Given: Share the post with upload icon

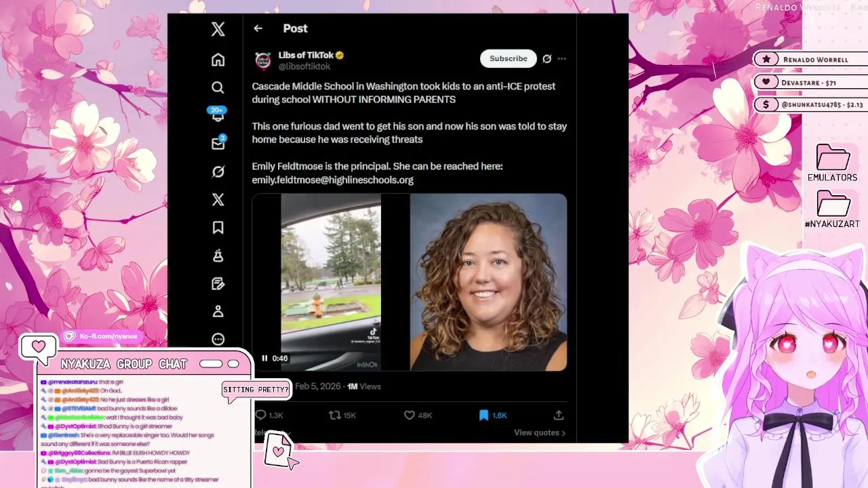Looking at the screenshot, I should (559, 415).
